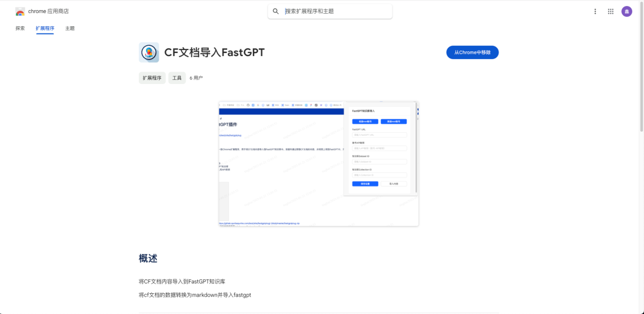Click the 工具 category chip
The height and width of the screenshot is (314, 644).
click(x=177, y=77)
